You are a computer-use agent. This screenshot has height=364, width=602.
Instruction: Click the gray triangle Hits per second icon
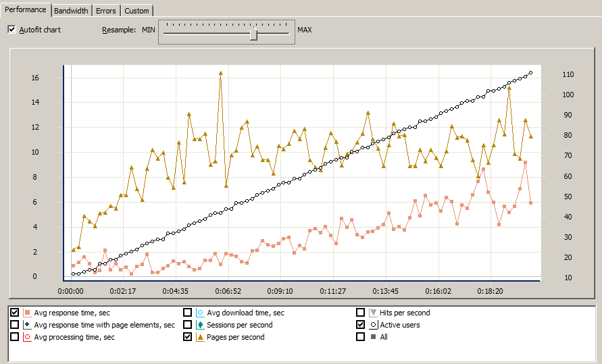pos(373,313)
